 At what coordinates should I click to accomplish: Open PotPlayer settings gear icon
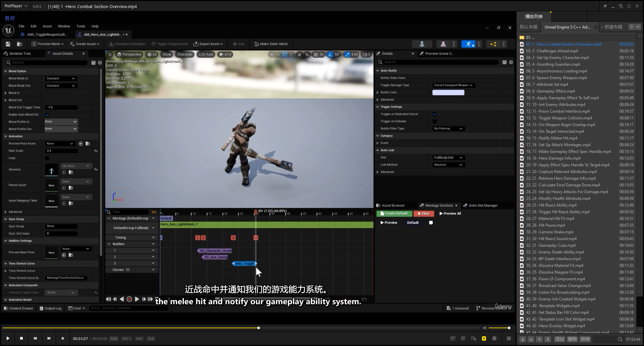point(494,339)
